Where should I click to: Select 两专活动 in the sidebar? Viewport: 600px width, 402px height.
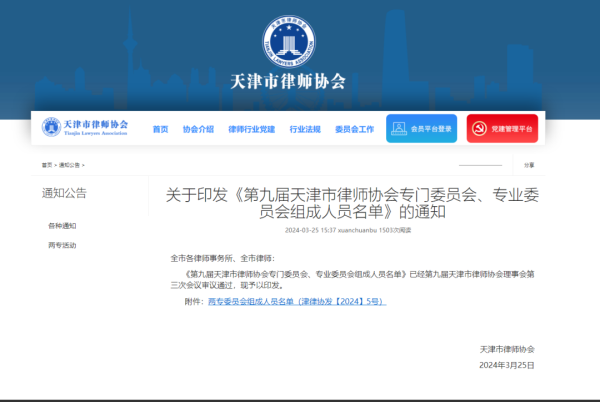click(x=62, y=245)
